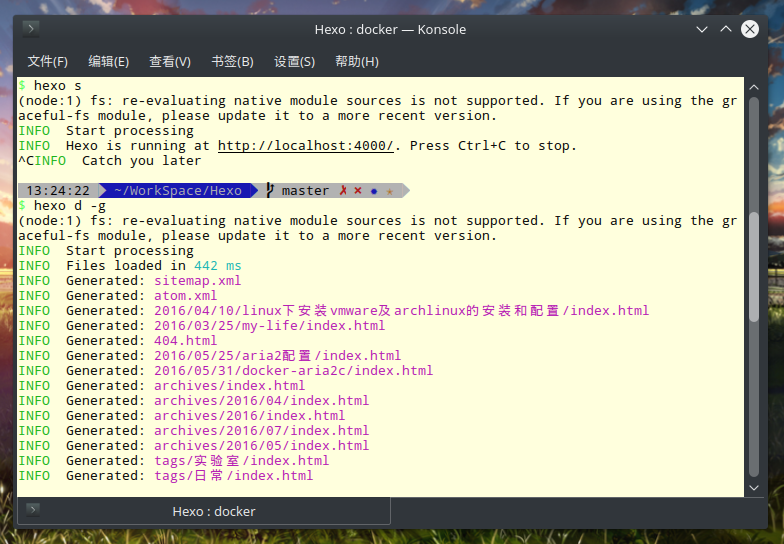This screenshot has height=544, width=784.
Task: Select the Hexo : docker tab
Action: (x=204, y=511)
